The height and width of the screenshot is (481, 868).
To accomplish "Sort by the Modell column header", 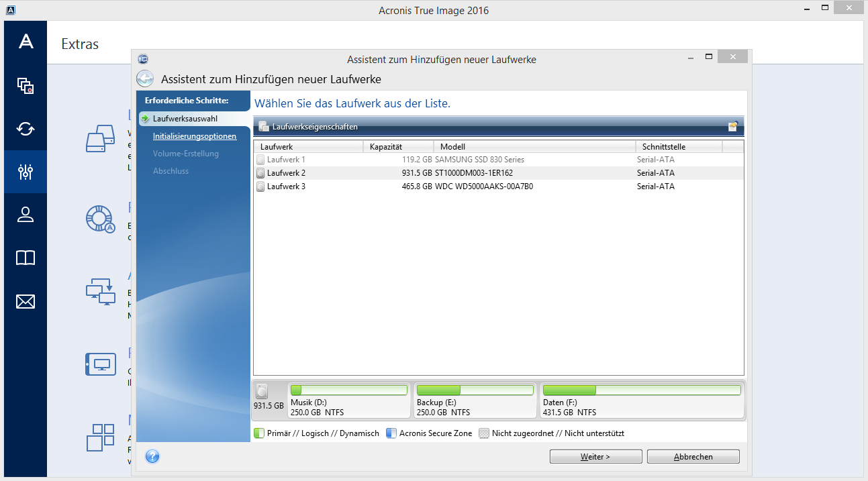I will [x=534, y=147].
